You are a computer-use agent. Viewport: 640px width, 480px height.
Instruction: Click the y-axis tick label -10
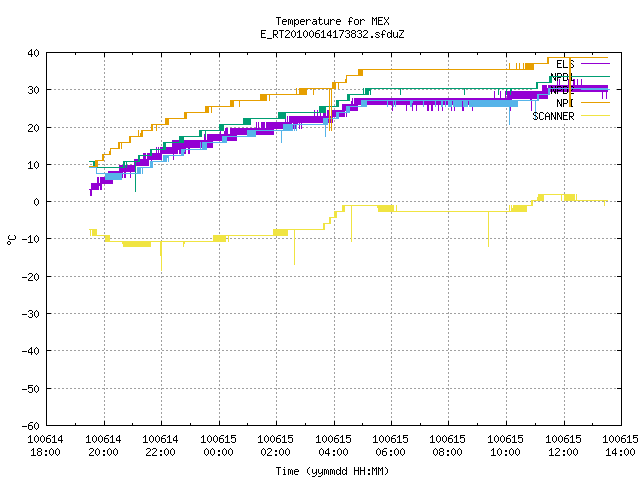(x=31, y=239)
